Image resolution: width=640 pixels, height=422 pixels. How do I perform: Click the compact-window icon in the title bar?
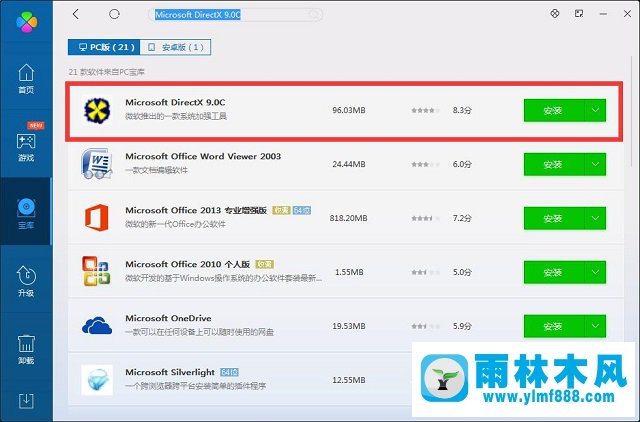point(579,14)
